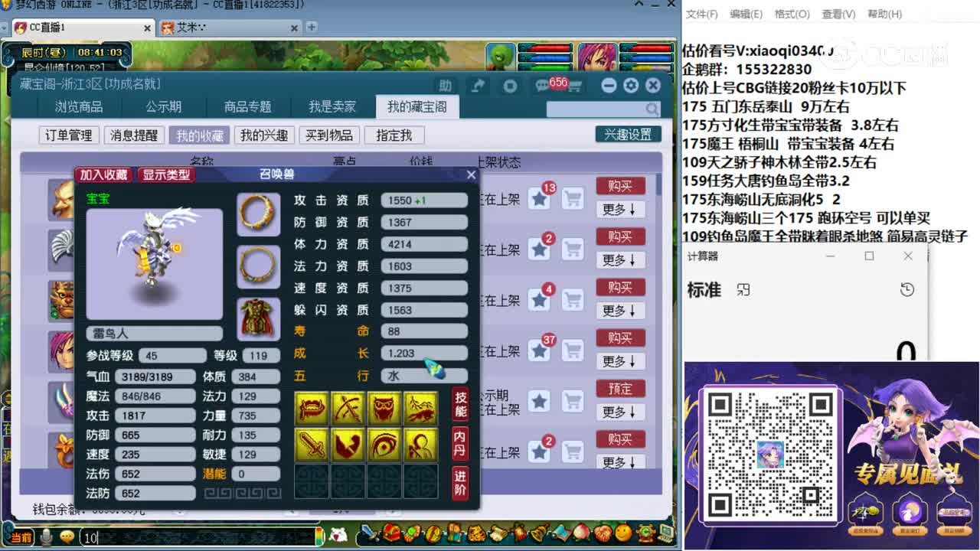Open calculator history icon

[x=907, y=289]
